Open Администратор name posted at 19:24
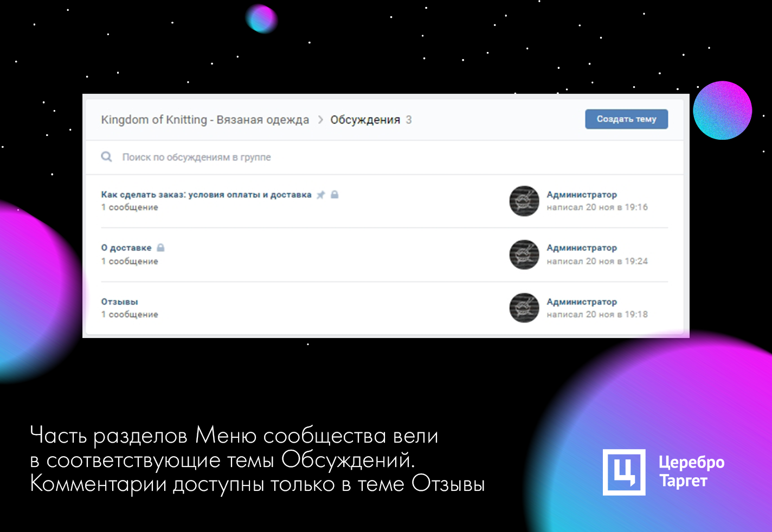 point(582,248)
